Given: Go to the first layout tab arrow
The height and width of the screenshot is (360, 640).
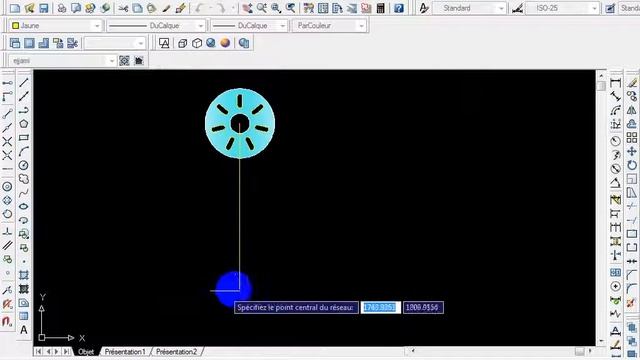Looking at the screenshot, I should [39, 351].
